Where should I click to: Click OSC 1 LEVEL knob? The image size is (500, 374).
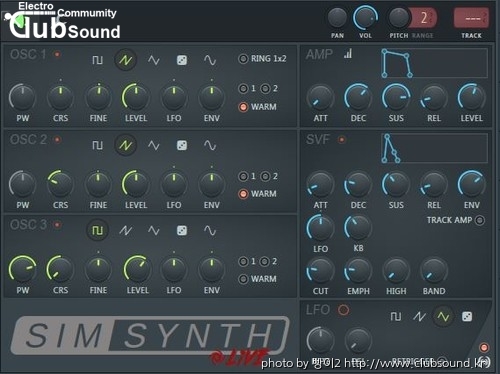tap(135, 97)
